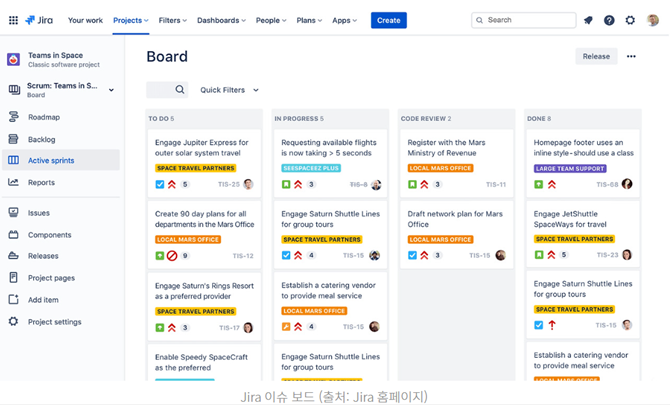Viewport: 670px width, 405px height.
Task: Click the Project settings gear icon
Action: 13,321
